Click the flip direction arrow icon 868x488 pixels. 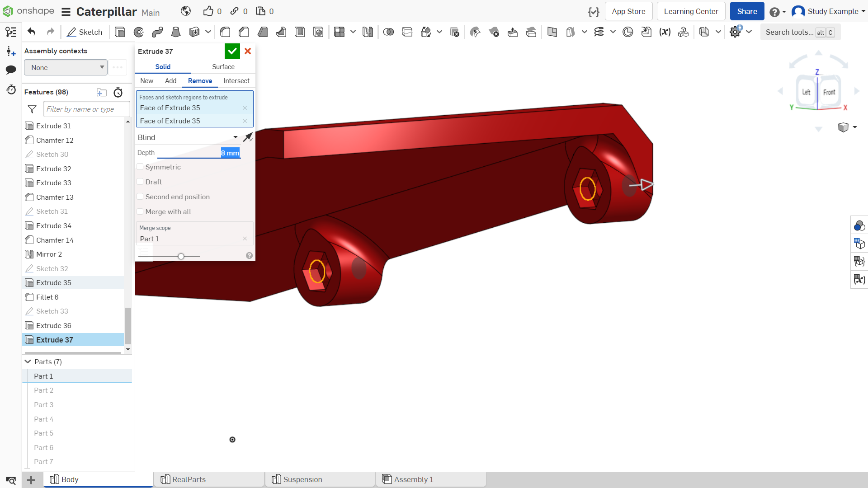(248, 137)
